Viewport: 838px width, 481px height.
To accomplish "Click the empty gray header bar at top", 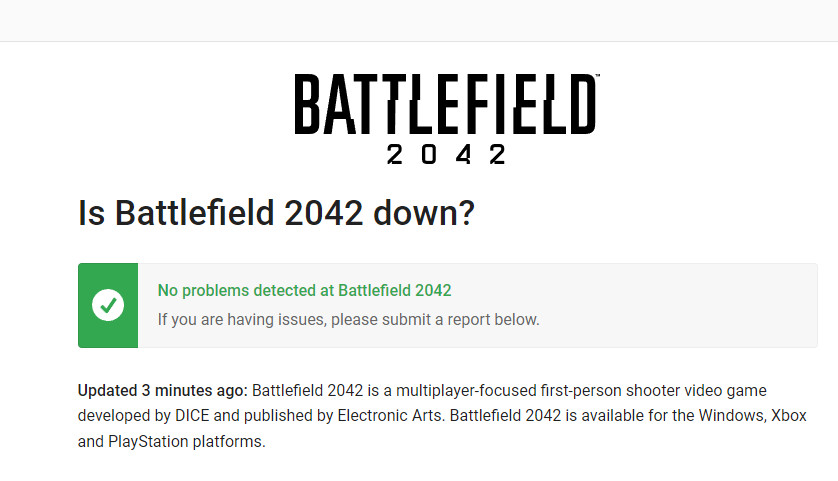I will pos(419,20).
